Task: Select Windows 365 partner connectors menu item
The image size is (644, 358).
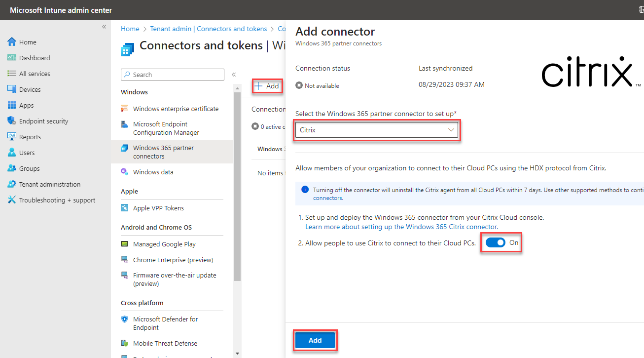Action: coord(163,152)
